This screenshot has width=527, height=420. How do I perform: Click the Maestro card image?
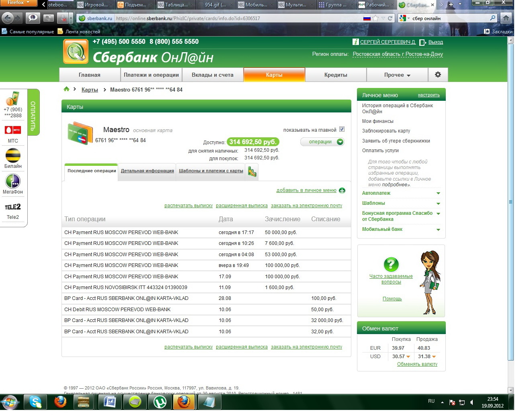[x=80, y=133]
